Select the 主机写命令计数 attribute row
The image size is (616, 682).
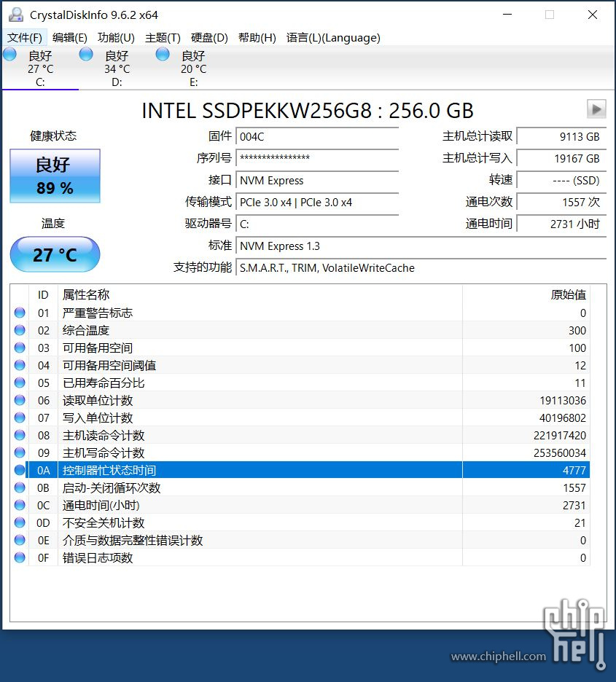[x=300, y=452]
